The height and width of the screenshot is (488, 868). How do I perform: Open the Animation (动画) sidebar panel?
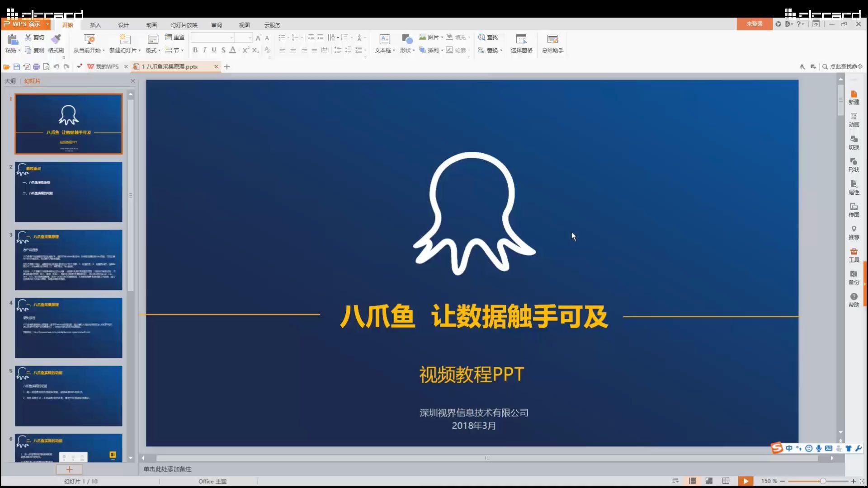click(x=854, y=120)
